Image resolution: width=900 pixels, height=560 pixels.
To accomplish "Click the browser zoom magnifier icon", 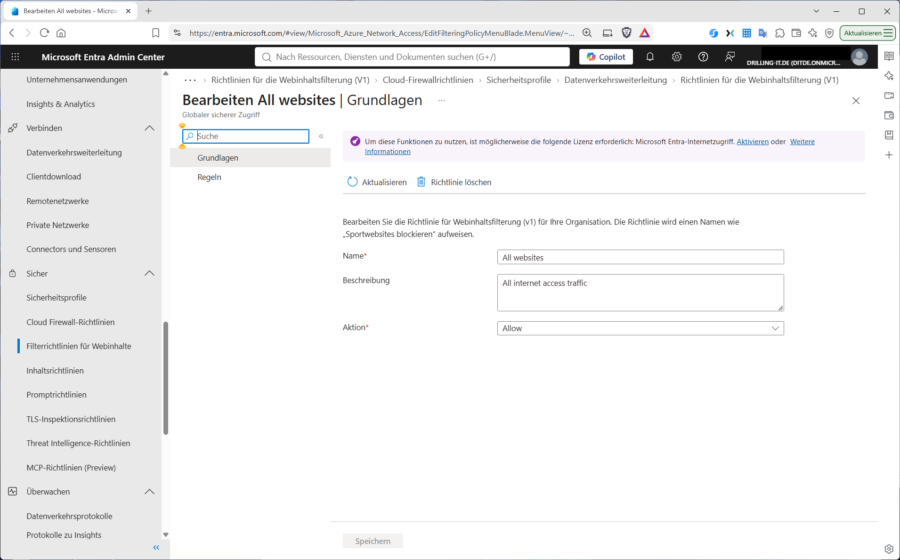I will [587, 33].
